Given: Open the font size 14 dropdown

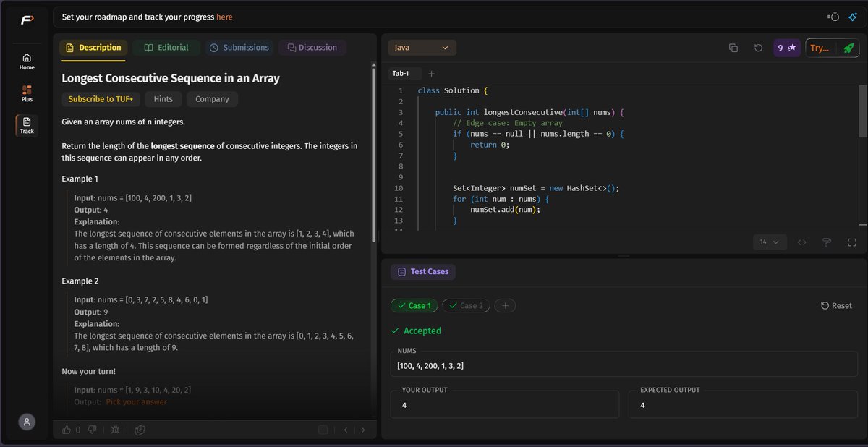Looking at the screenshot, I should [x=770, y=242].
